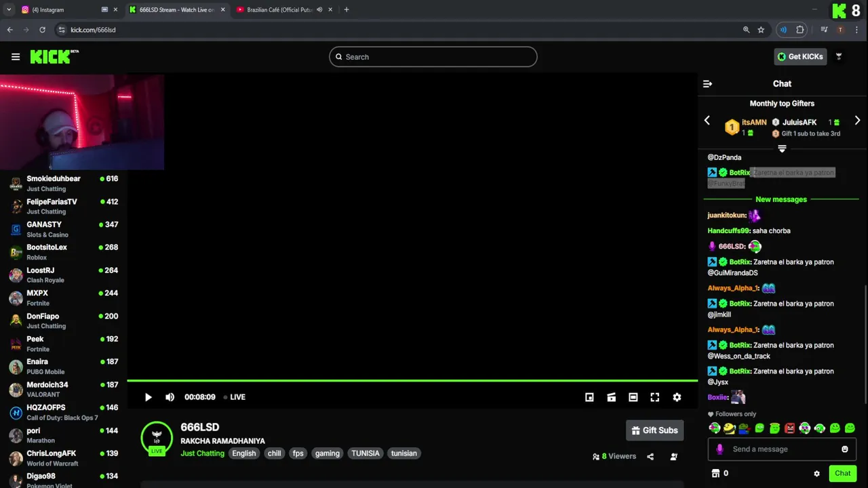This screenshot has width=868, height=488.
Task: Open GANASTY channel in sidebar
Action: 64,229
